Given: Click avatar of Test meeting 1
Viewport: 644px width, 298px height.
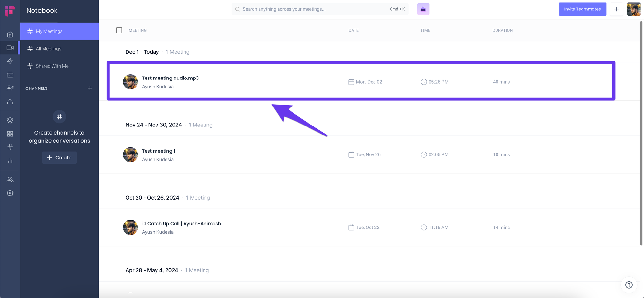Looking at the screenshot, I should click(x=130, y=155).
